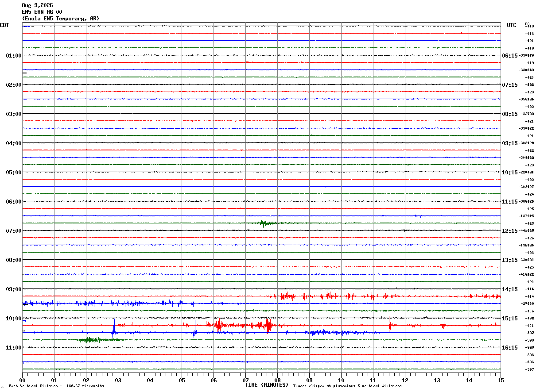This screenshot has width=536, height=392.
Task: Click the UTC timezone label
Action: tap(512, 25)
